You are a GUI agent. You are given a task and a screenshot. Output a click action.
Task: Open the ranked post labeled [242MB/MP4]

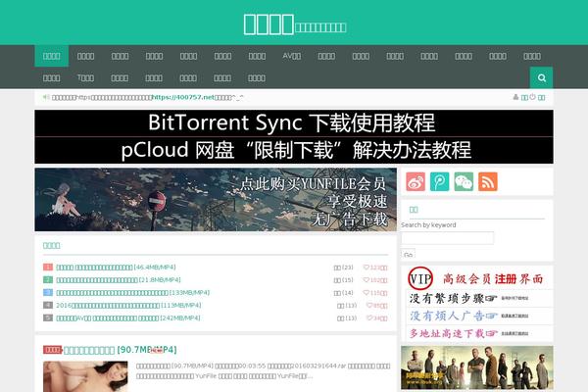127,318
